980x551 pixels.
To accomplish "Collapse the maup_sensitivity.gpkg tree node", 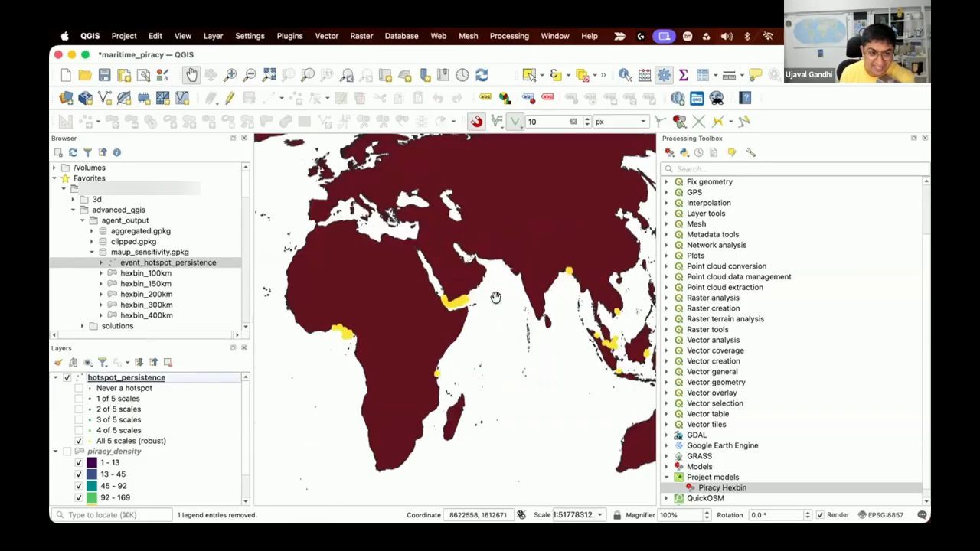I will [x=92, y=252].
